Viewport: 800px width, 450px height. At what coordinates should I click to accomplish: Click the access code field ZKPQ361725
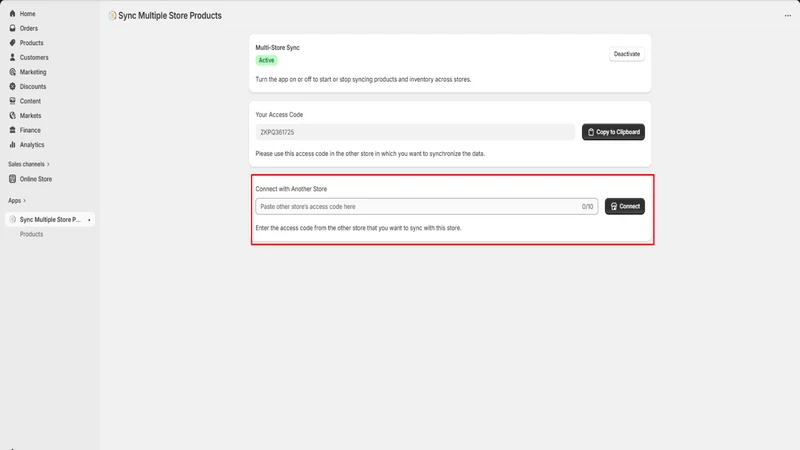coord(415,132)
